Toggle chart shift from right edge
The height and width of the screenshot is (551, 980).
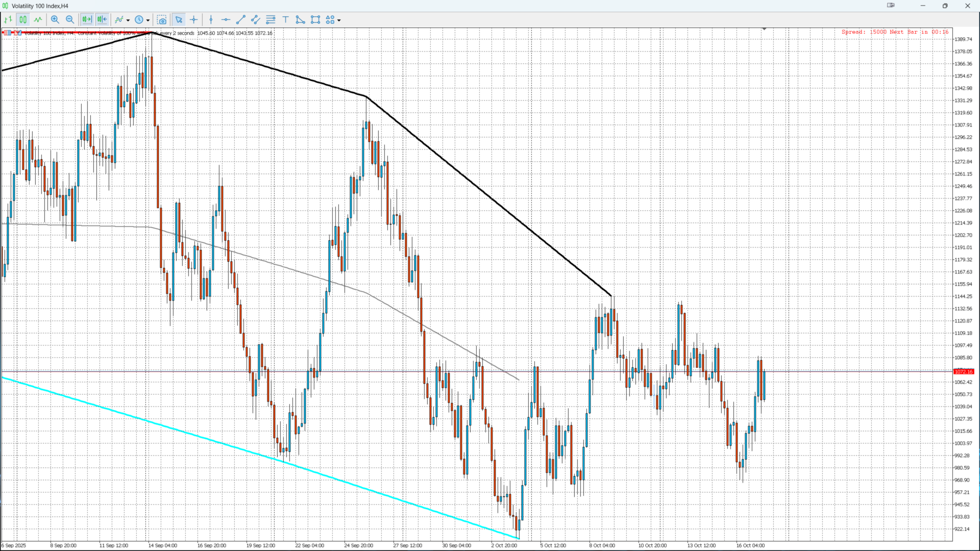(x=102, y=20)
